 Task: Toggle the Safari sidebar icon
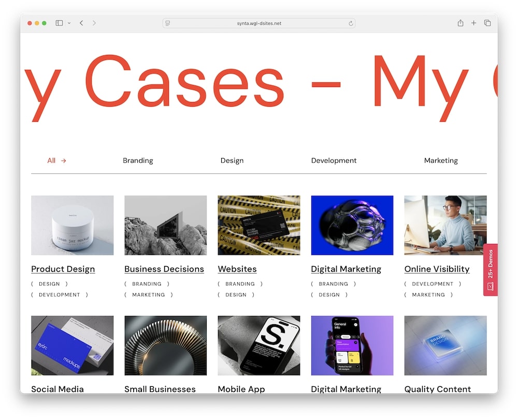[x=59, y=23]
